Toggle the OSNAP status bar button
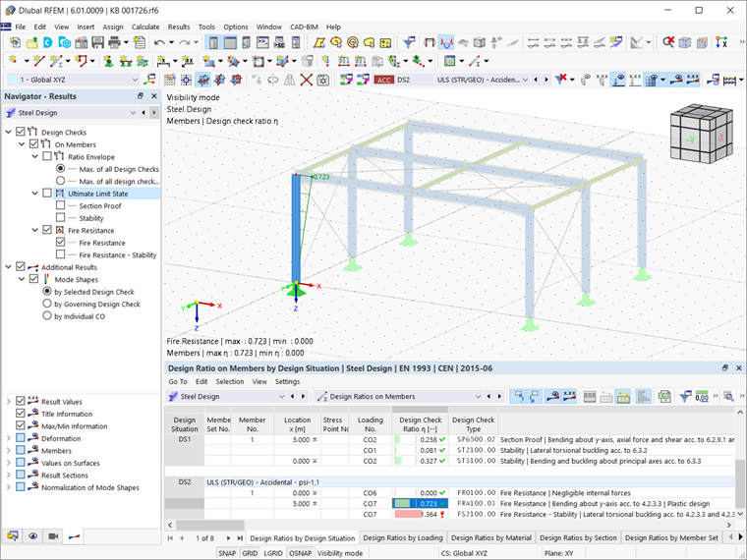Image resolution: width=747 pixels, height=560 pixels. [x=298, y=553]
